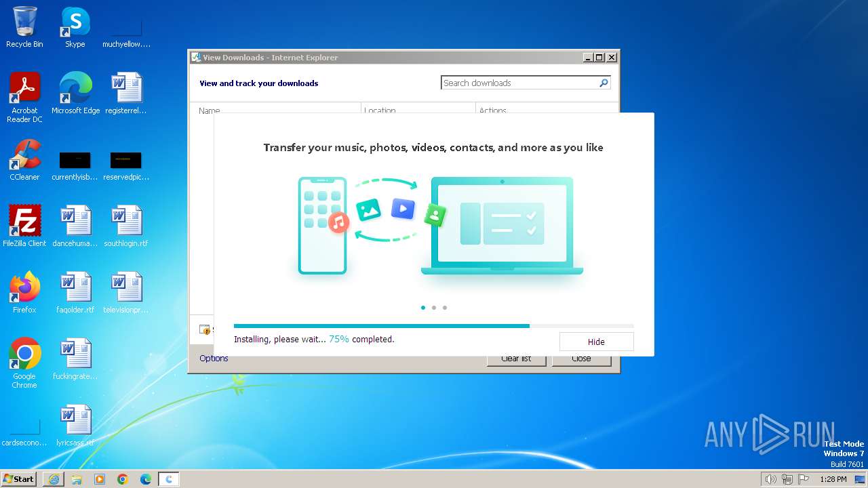Select the first slide indicator dot
The width and height of the screenshot is (868, 488).
tap(423, 308)
